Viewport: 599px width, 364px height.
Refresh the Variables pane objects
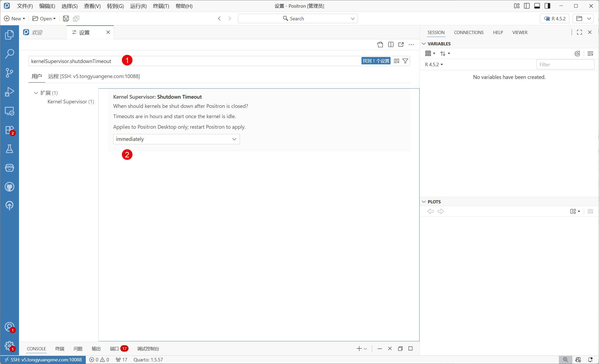click(578, 54)
